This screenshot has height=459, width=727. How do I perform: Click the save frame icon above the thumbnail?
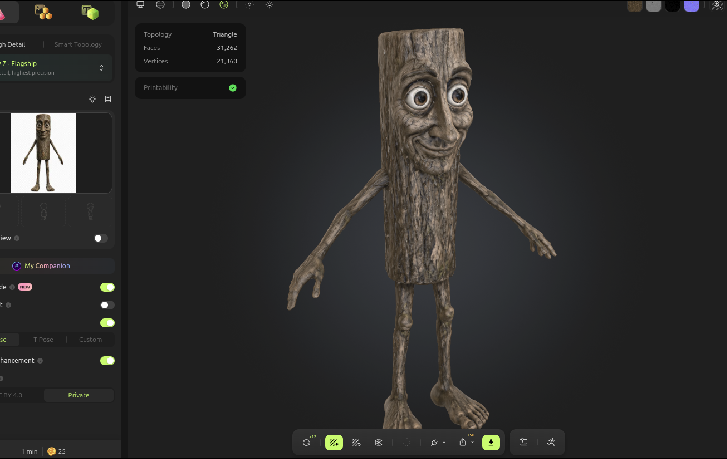[108, 99]
